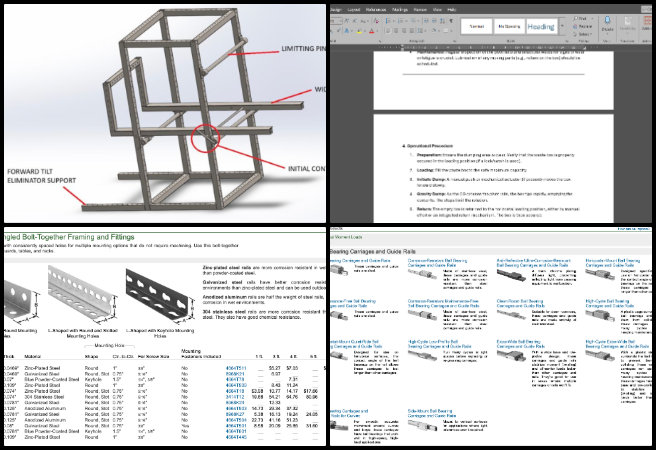The width and height of the screenshot is (656, 450).
Task: Click the dark keyhole-hole rail image
Action: (157, 294)
